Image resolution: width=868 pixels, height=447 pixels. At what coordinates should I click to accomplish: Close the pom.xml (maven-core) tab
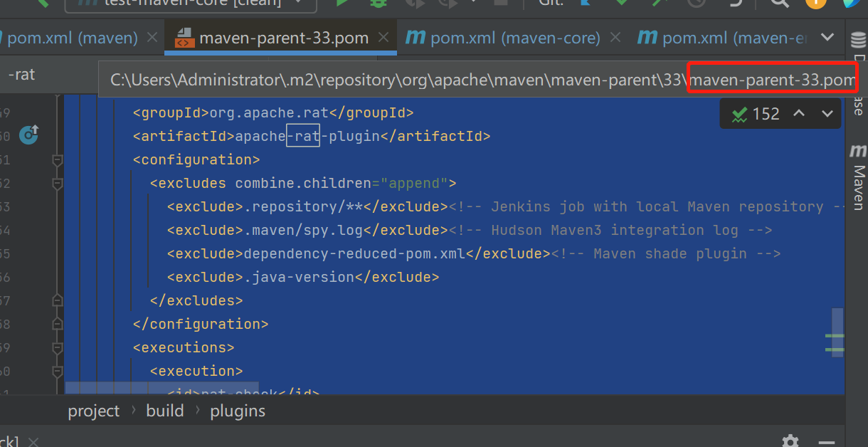click(615, 38)
